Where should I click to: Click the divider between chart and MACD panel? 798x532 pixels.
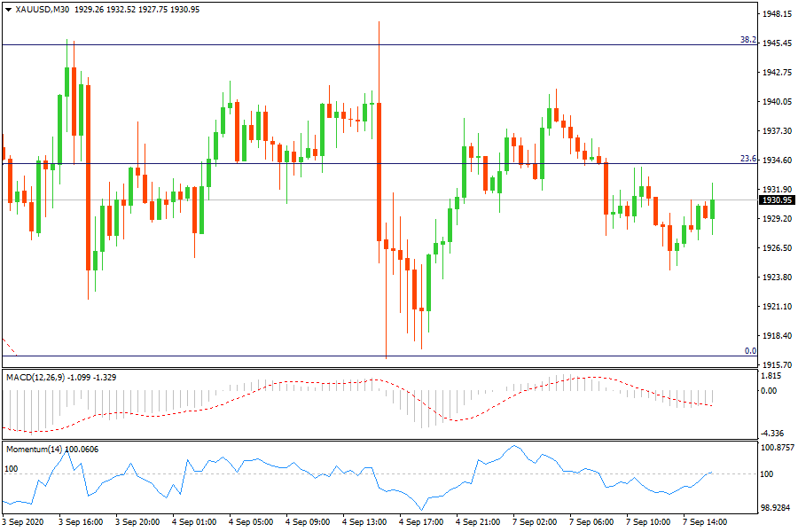[x=381, y=368]
